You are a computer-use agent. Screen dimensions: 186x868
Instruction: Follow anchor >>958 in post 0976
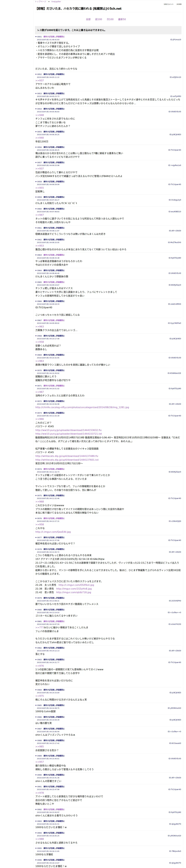(40, 525)
